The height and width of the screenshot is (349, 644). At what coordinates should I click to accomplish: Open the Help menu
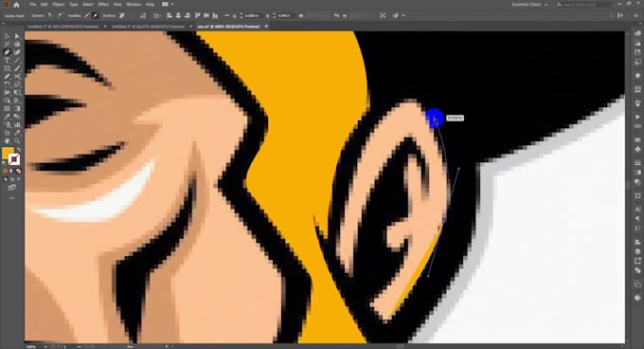(x=150, y=4)
